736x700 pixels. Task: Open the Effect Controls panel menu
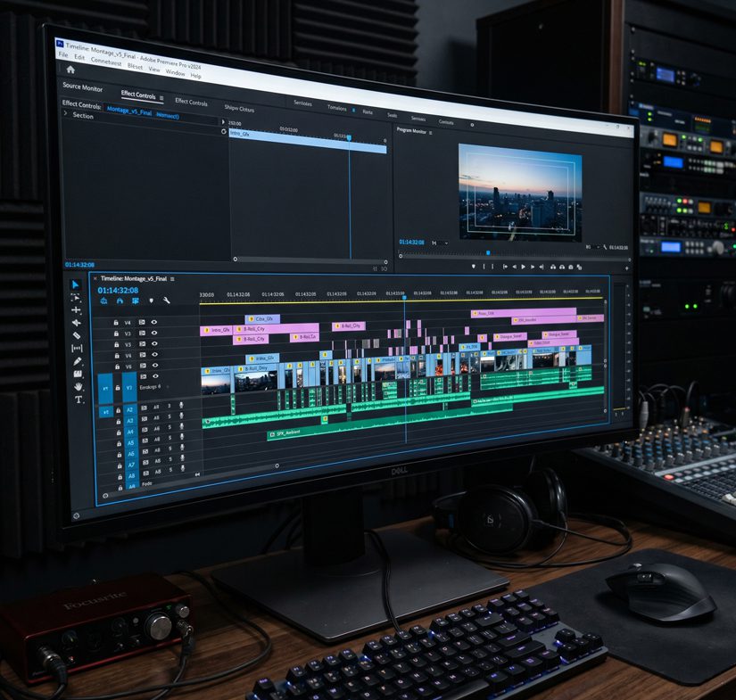(x=161, y=97)
